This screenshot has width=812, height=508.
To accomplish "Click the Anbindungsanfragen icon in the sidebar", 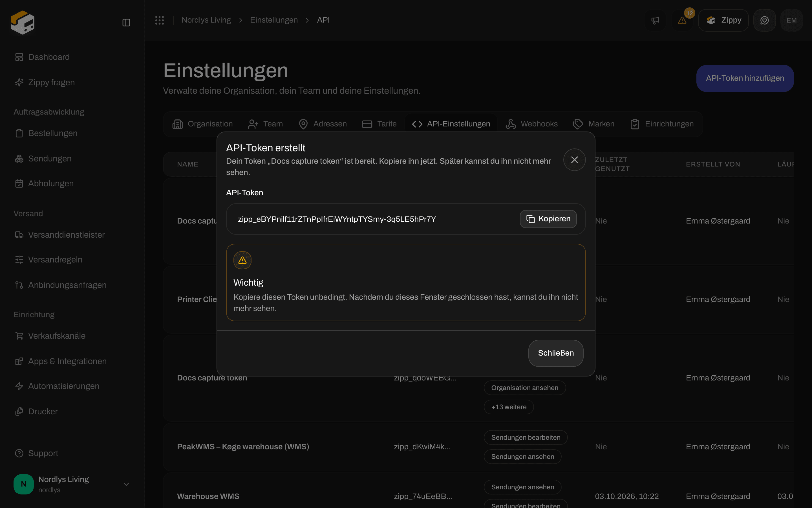I will coord(19,285).
